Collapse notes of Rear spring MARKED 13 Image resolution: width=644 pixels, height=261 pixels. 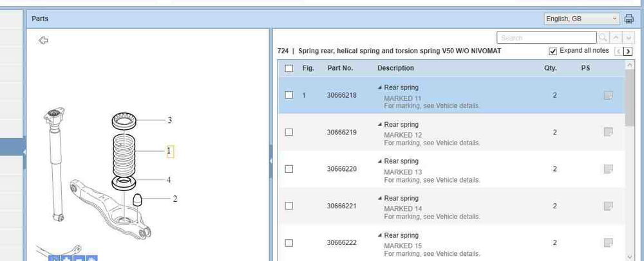tap(380, 161)
